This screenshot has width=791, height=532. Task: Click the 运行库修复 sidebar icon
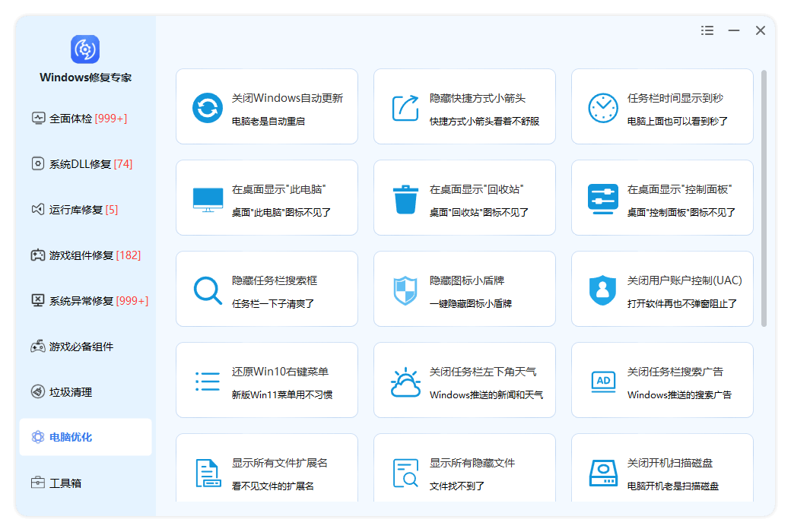click(38, 209)
